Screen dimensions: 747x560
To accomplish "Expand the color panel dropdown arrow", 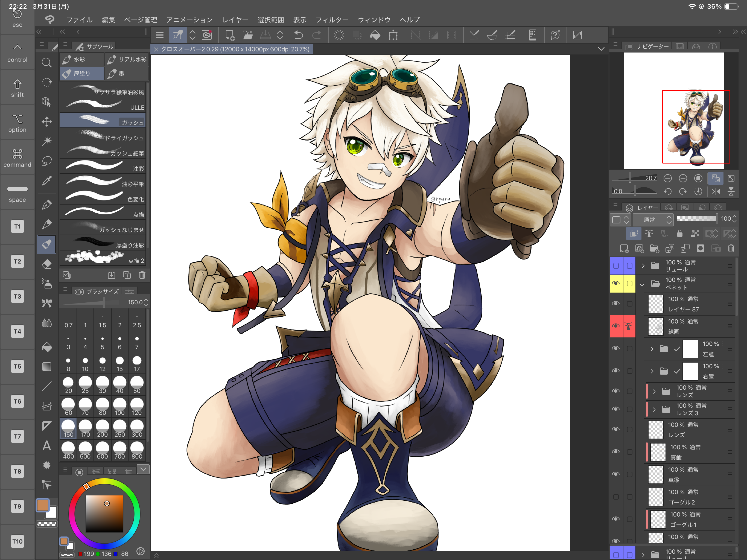I will pos(143,469).
